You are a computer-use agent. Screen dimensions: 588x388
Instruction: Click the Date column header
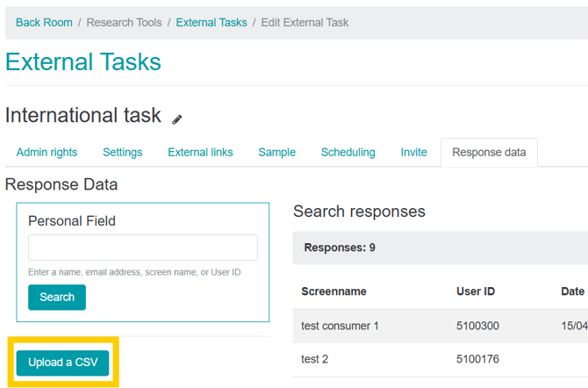click(572, 291)
